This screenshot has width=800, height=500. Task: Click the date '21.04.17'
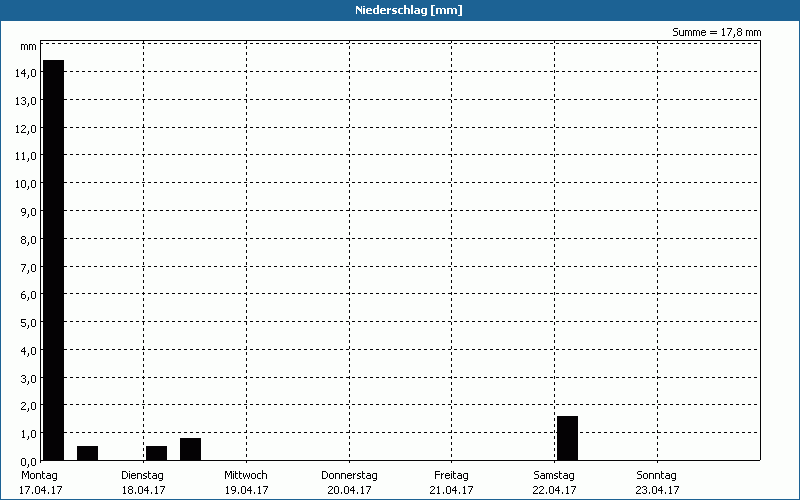452,490
